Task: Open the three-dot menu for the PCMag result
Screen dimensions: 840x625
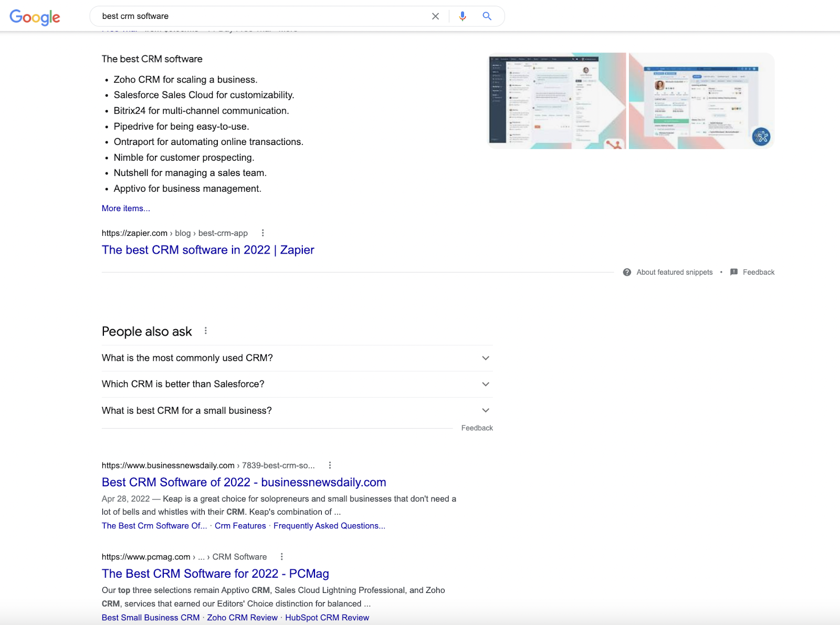Action: pos(281,557)
